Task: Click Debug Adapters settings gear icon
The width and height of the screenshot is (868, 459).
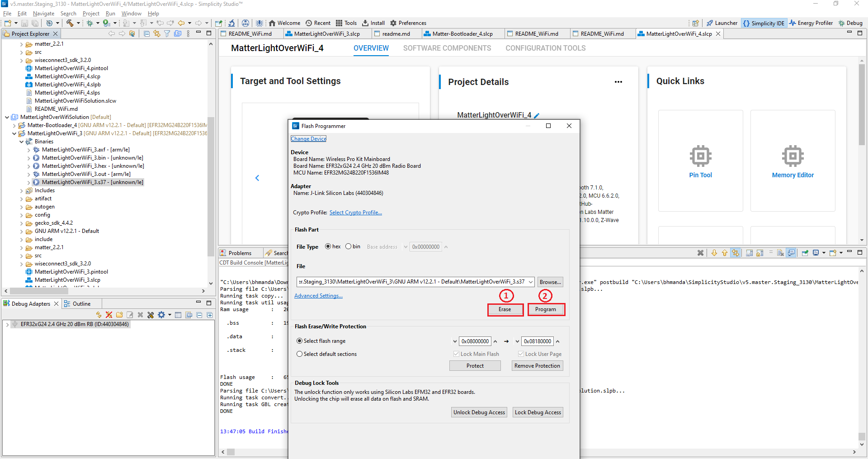Action: coord(161,315)
